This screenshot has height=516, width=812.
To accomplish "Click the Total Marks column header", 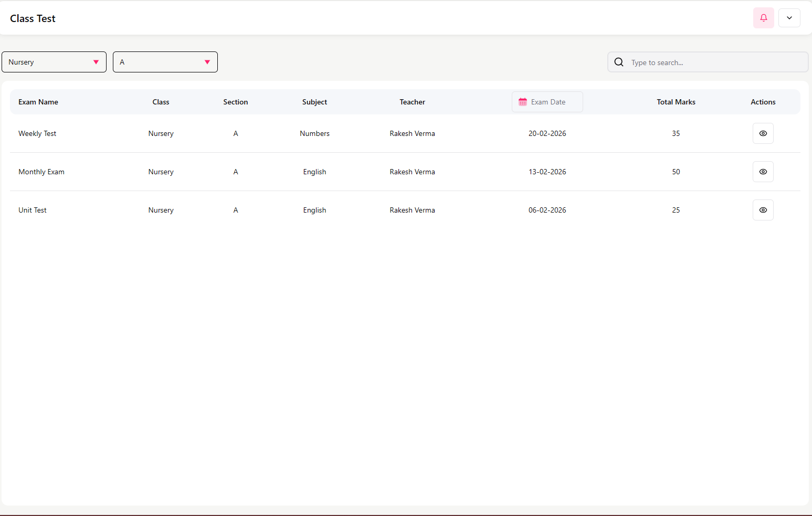I will tap(676, 102).
